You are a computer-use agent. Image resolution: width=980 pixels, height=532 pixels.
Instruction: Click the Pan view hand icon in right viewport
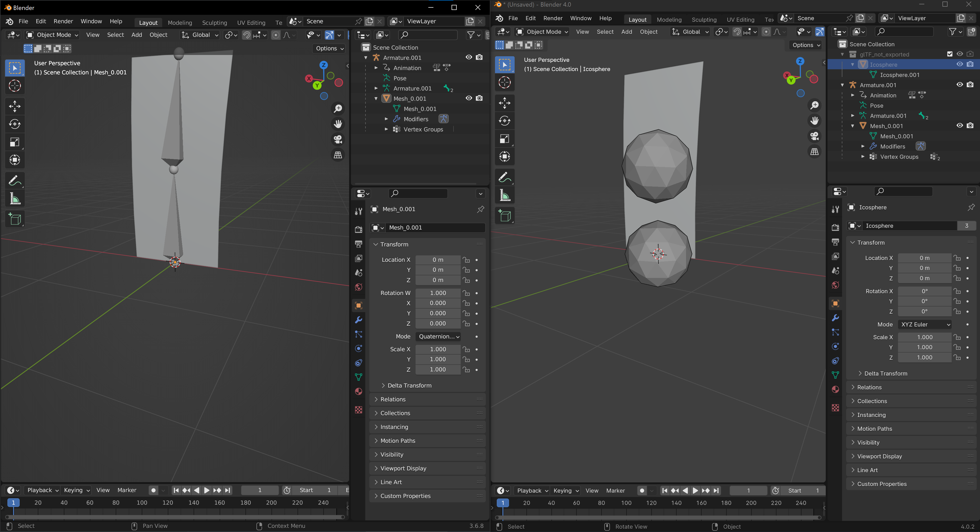click(x=814, y=121)
